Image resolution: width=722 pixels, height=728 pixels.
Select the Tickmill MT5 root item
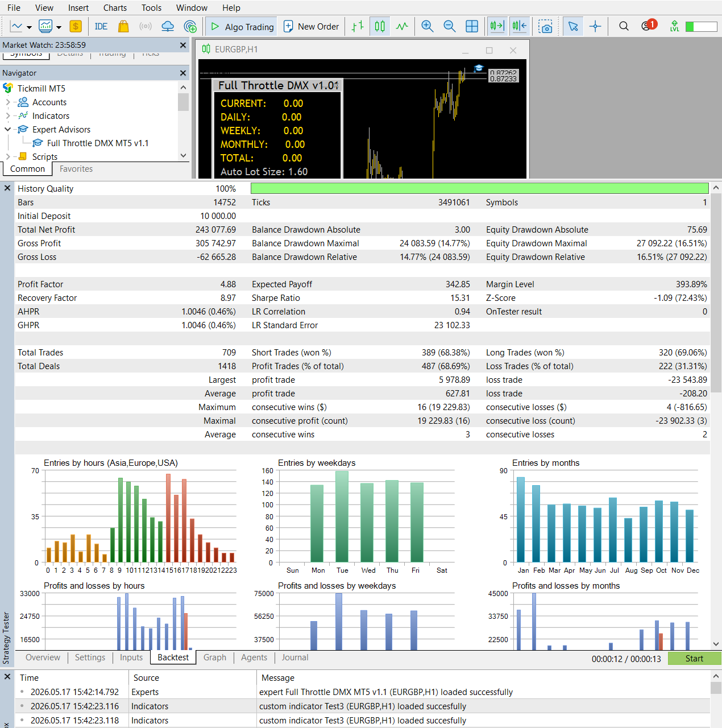click(x=42, y=89)
